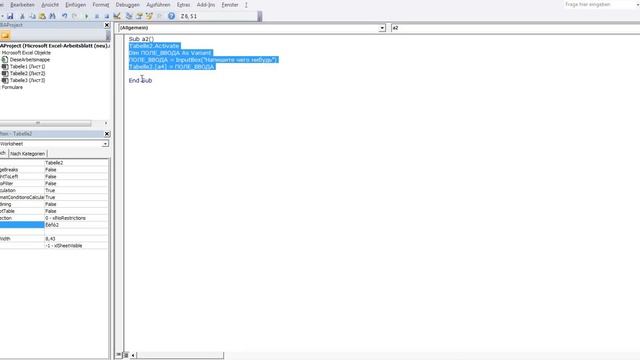Click the InputBox code line
This screenshot has height=360, width=640.
203,60
